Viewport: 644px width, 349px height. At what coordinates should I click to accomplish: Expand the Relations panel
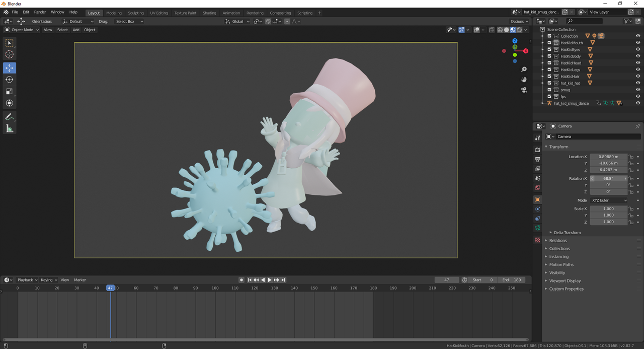coord(558,241)
